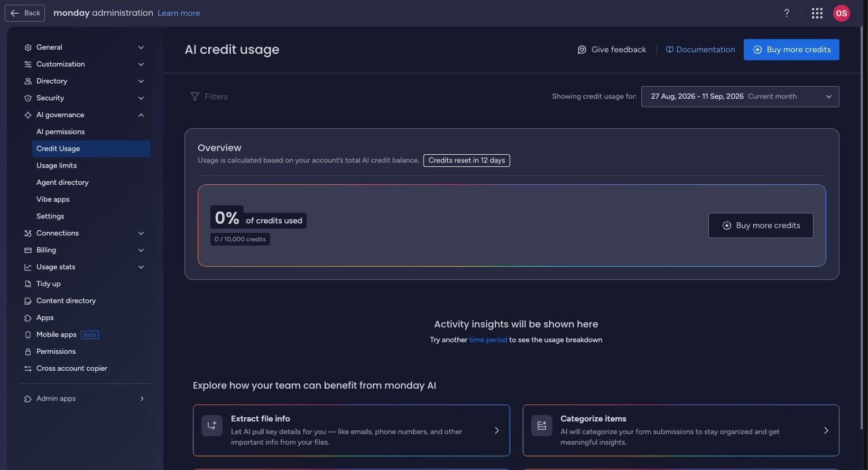Select Credit Usage in sidebar
Screen dimensions: 868x470
[x=91, y=149]
